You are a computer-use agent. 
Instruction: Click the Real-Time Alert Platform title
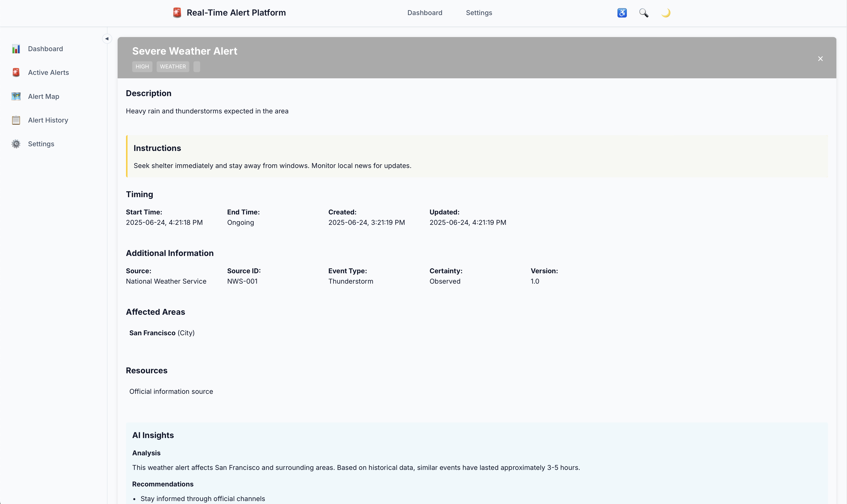click(236, 13)
